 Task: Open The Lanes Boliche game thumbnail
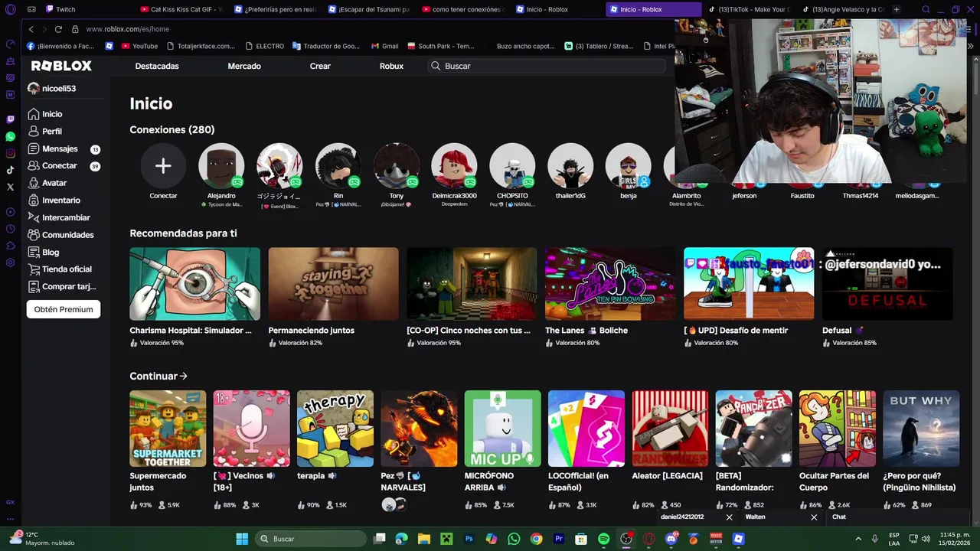610,283
